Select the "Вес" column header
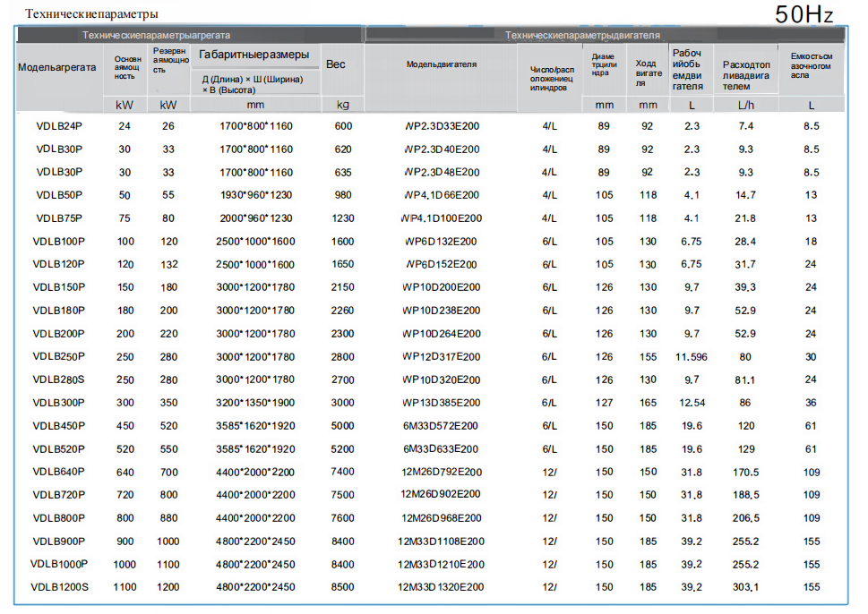868x614 pixels. (335, 64)
